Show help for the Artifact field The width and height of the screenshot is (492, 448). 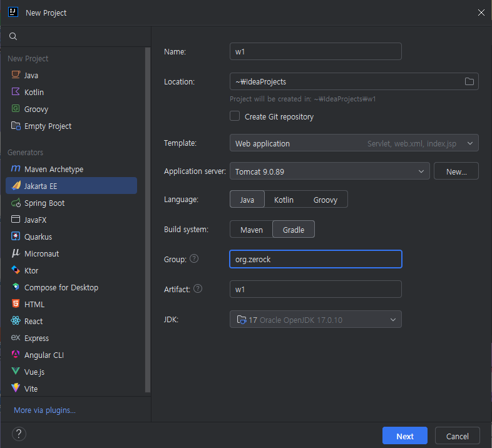[x=198, y=288]
